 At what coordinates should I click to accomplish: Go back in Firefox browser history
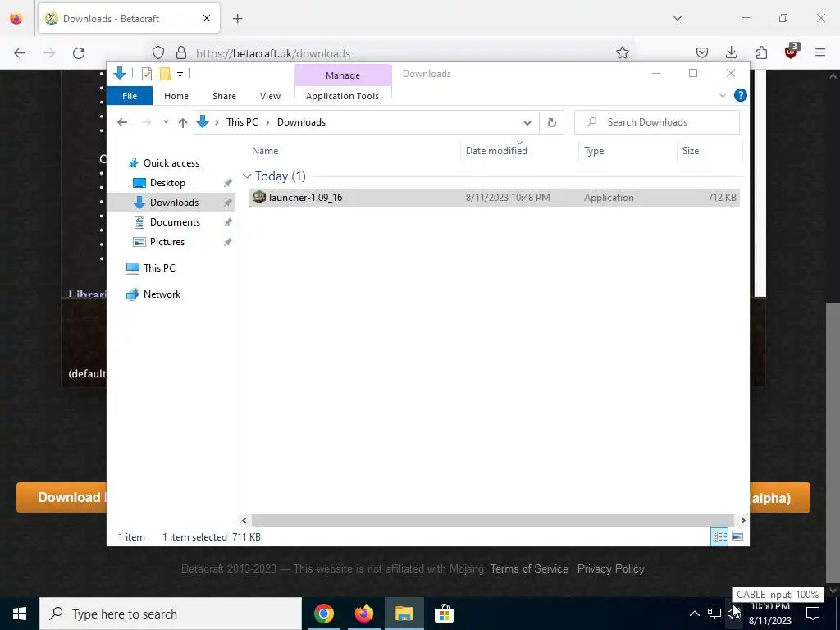pyautogui.click(x=20, y=52)
